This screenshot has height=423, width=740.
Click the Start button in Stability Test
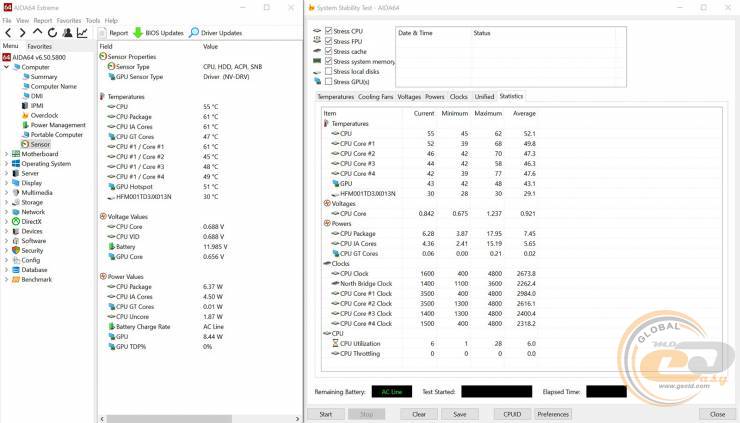[x=326, y=415]
